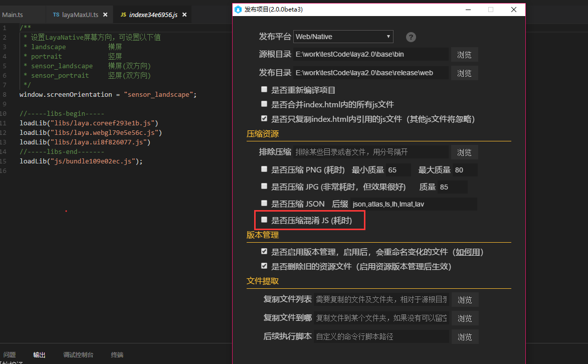Enable 是否压缩 PNG checkbox
Image resolution: width=588 pixels, height=364 pixels.
(264, 169)
